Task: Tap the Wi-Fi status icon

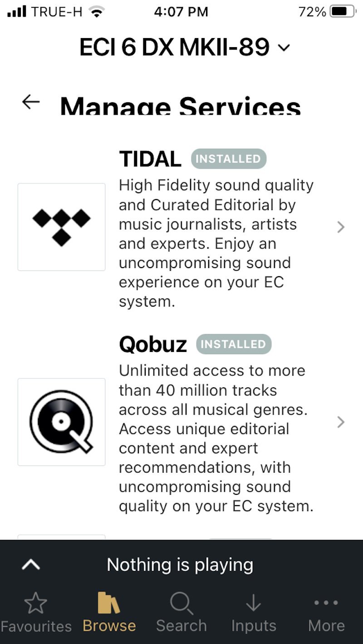Action: click(x=96, y=12)
